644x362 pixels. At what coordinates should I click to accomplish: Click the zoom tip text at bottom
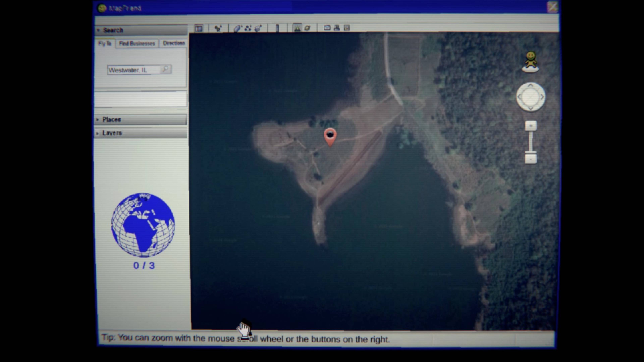click(246, 338)
